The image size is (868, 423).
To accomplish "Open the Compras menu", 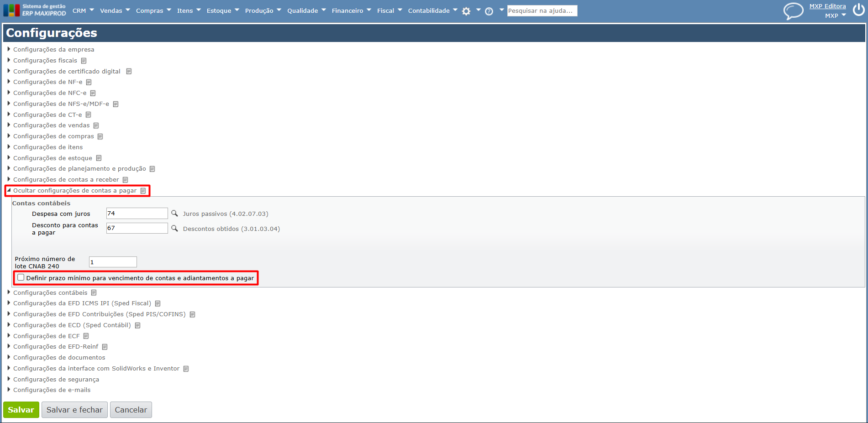I will click(153, 10).
